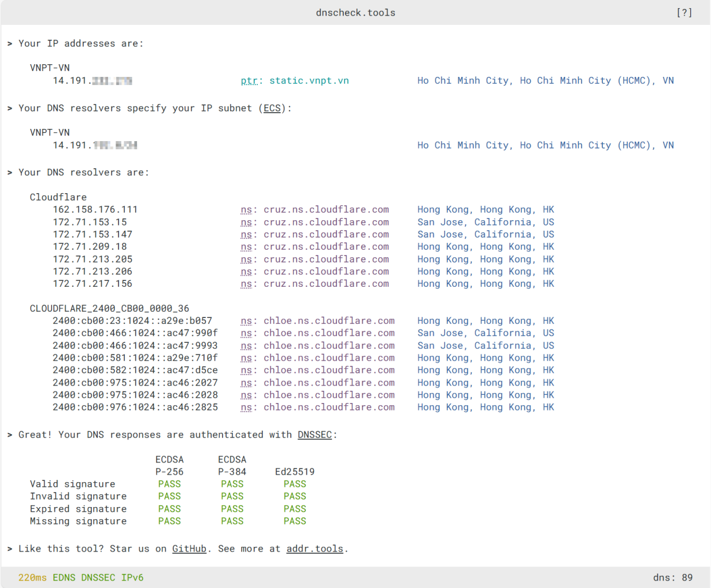Click chloe.ns.cloudflare.com for 2400:cb00:23:1024::a29e:b057

(x=329, y=321)
